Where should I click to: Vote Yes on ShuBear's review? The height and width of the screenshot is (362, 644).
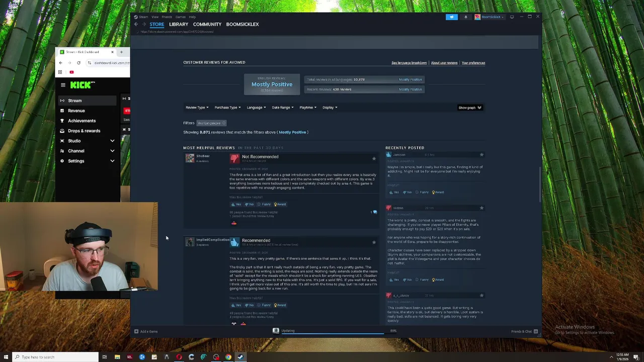pyautogui.click(x=236, y=204)
